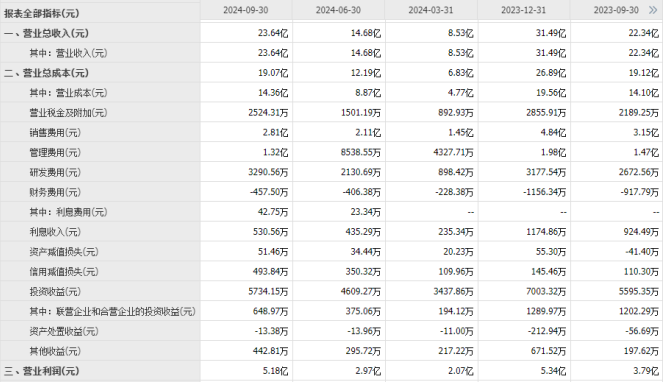Click the 1174.86万 interest income value
Viewport: 664px width, 385px height.
point(546,232)
